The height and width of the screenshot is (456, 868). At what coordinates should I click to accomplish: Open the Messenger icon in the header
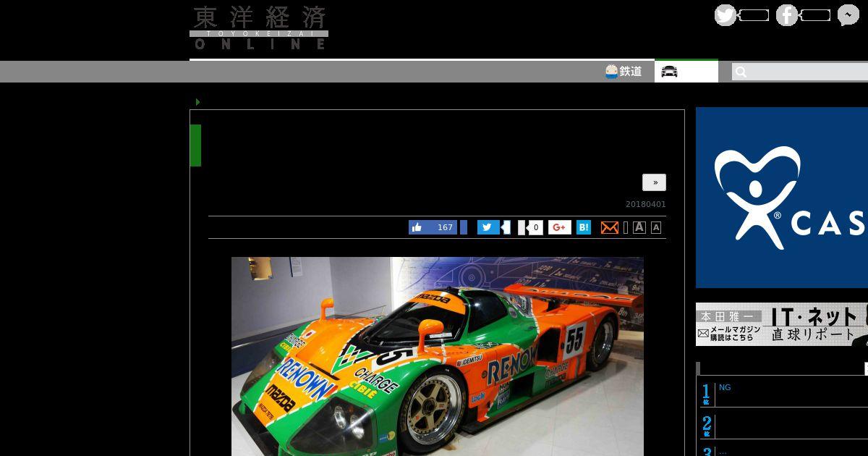848,15
